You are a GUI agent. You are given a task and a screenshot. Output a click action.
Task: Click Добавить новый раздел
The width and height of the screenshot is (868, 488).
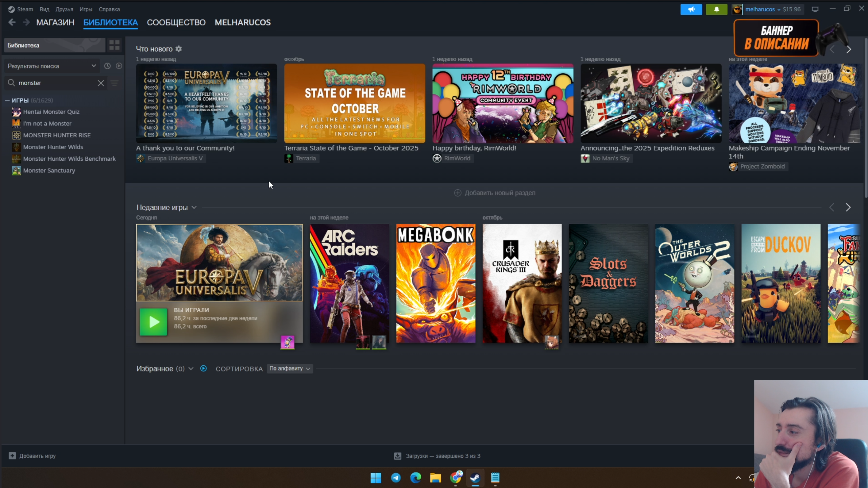click(x=495, y=193)
